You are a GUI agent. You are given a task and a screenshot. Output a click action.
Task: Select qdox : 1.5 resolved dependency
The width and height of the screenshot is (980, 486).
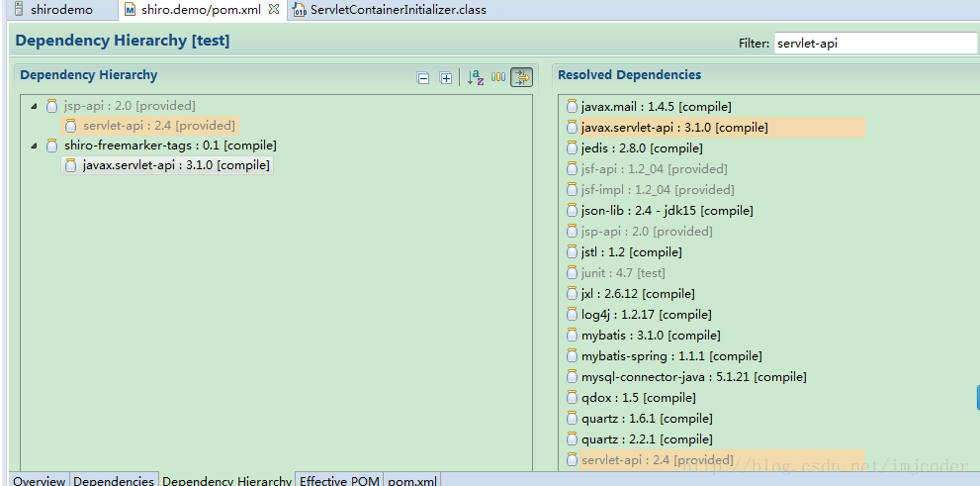(x=638, y=397)
